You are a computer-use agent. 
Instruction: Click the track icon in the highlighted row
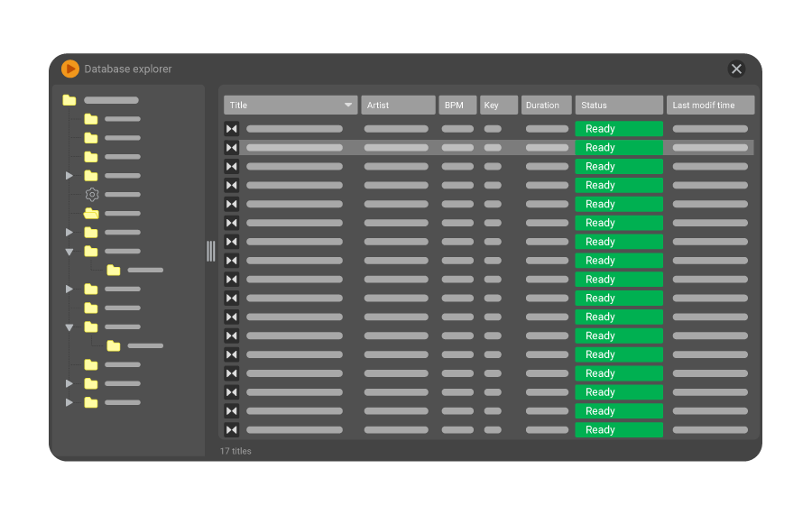[232, 148]
